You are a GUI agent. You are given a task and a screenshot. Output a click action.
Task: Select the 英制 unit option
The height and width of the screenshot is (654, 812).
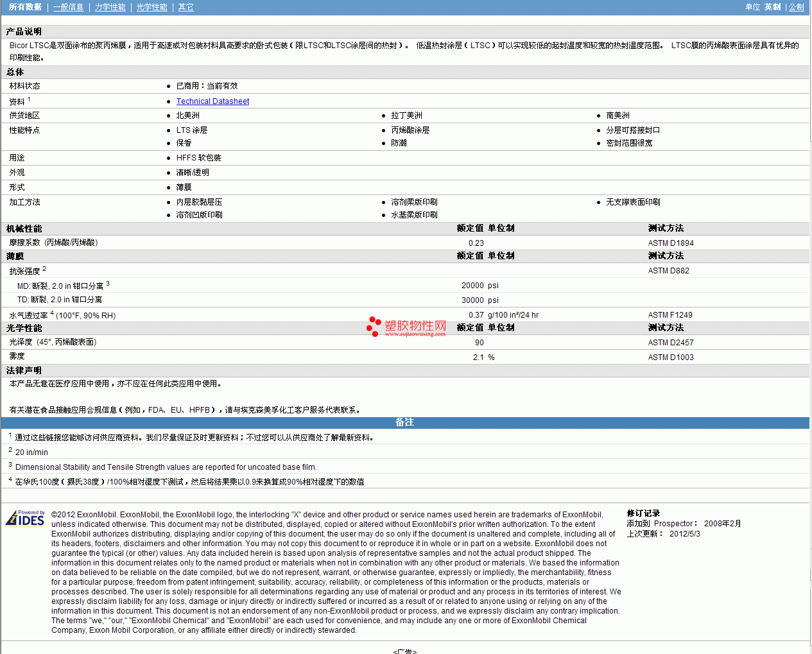[x=772, y=7]
